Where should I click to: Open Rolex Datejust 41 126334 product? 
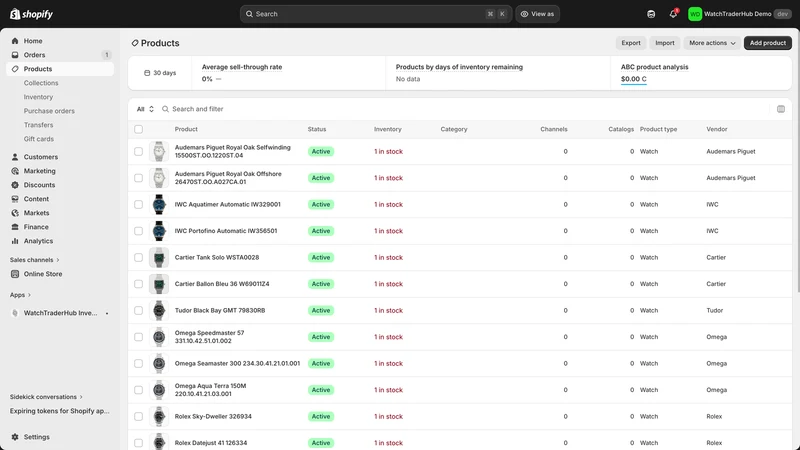point(211,443)
